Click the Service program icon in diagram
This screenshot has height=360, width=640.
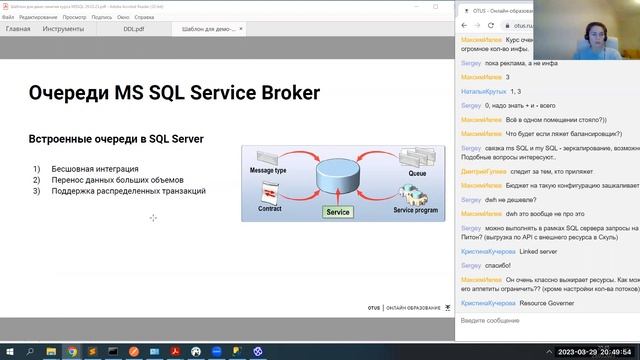pyautogui.click(x=413, y=195)
